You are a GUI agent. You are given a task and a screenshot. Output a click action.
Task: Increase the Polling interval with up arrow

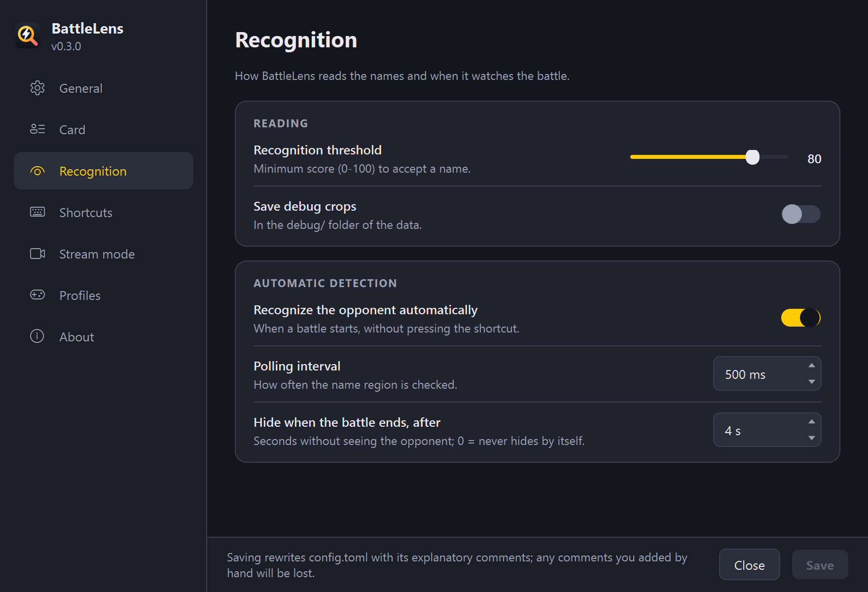point(811,366)
